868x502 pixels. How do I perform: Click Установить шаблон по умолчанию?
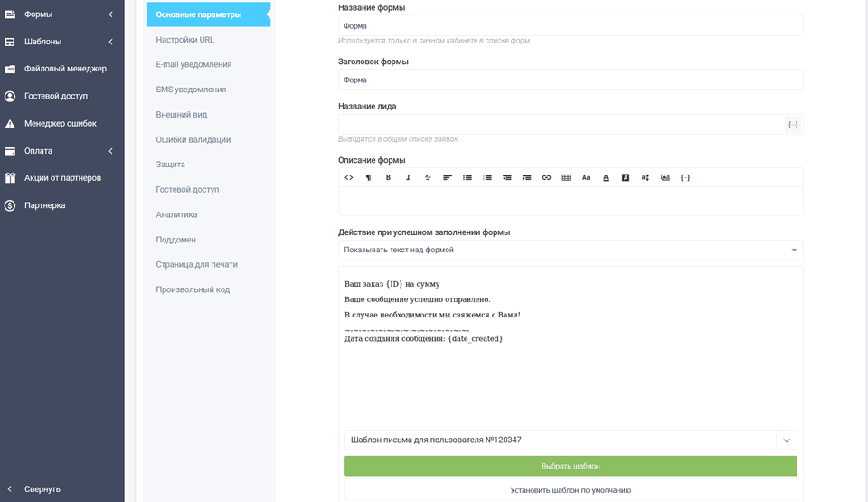click(x=571, y=490)
